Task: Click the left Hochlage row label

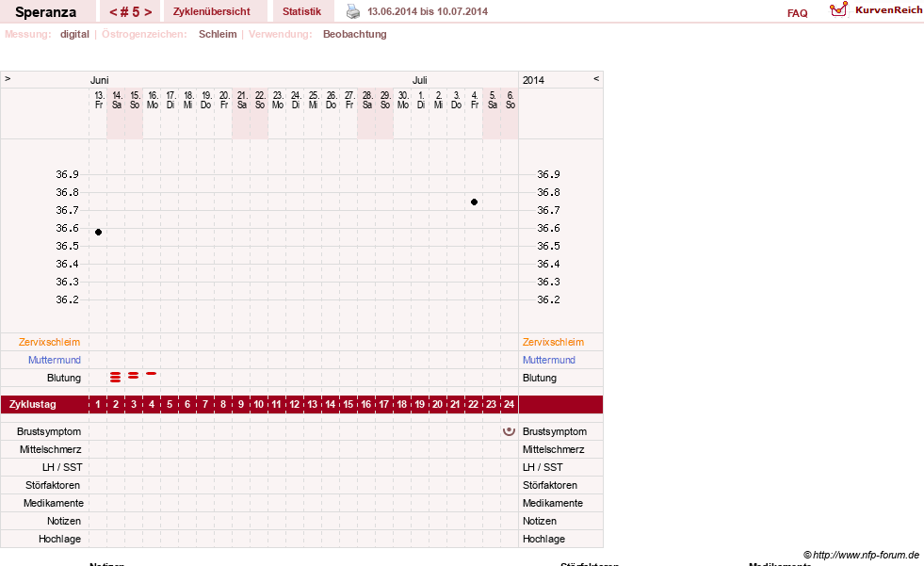Action: pos(59,539)
